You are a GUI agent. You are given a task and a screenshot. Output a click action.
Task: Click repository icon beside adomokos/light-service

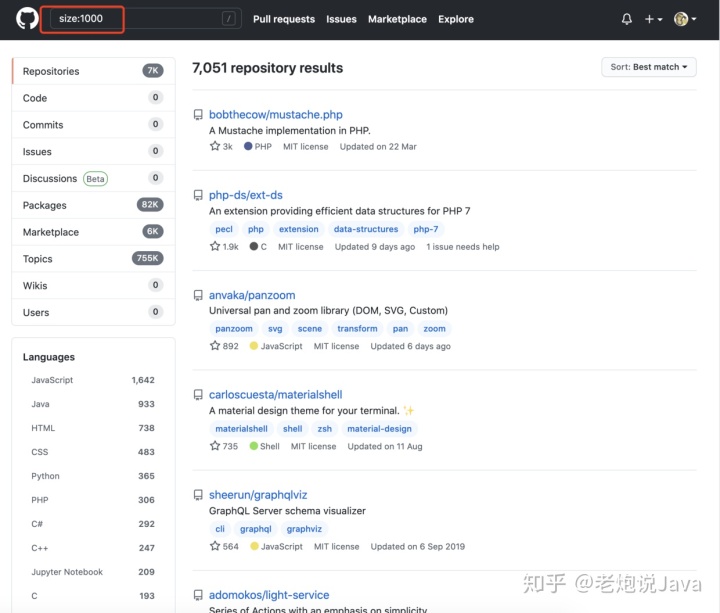pos(198,595)
